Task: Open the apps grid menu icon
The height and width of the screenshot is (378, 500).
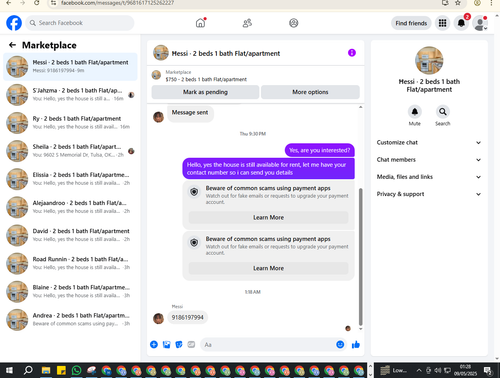Action: click(x=442, y=23)
